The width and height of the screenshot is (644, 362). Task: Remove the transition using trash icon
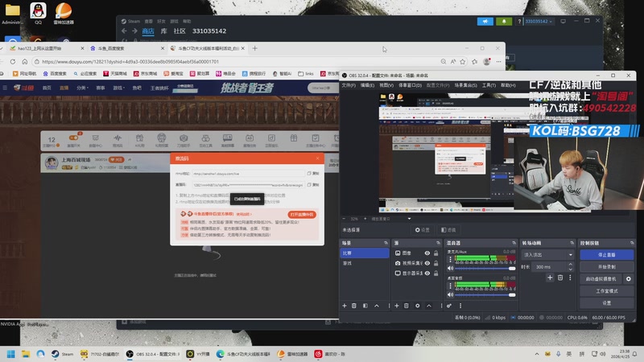pos(560,278)
